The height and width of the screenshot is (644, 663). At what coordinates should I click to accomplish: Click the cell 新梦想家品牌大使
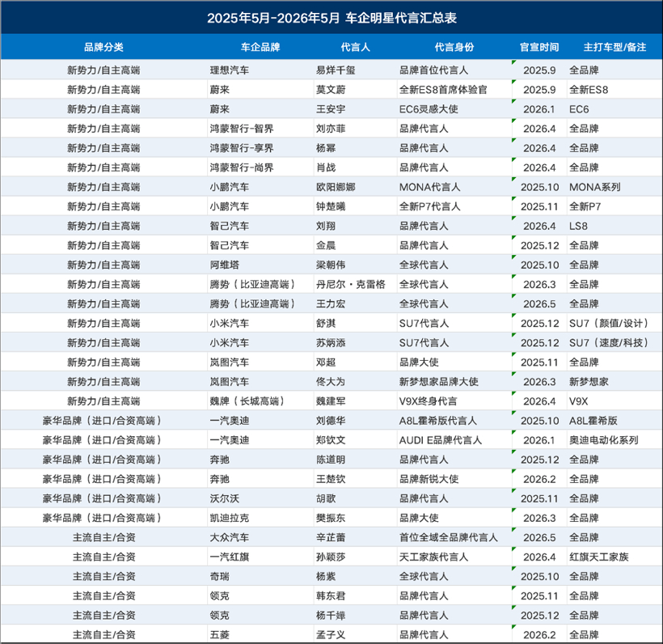(439, 382)
